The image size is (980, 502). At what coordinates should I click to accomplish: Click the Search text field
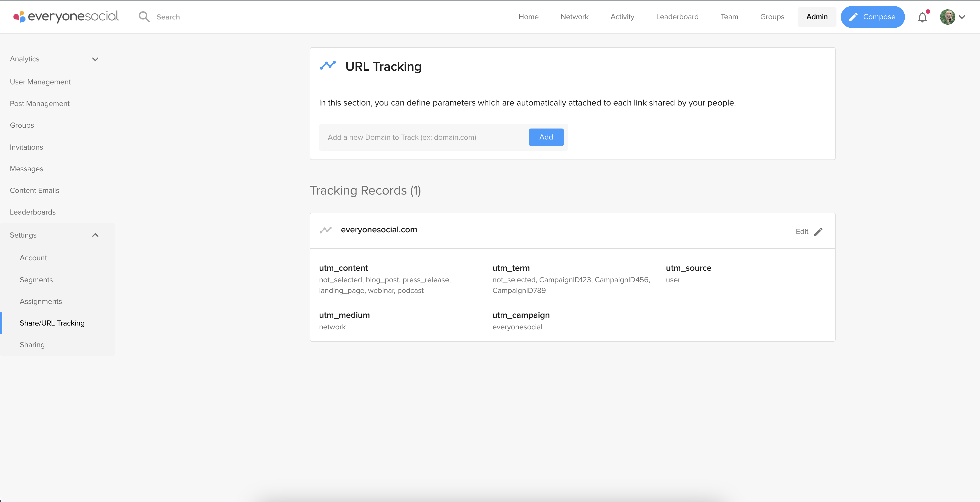[x=228, y=17]
